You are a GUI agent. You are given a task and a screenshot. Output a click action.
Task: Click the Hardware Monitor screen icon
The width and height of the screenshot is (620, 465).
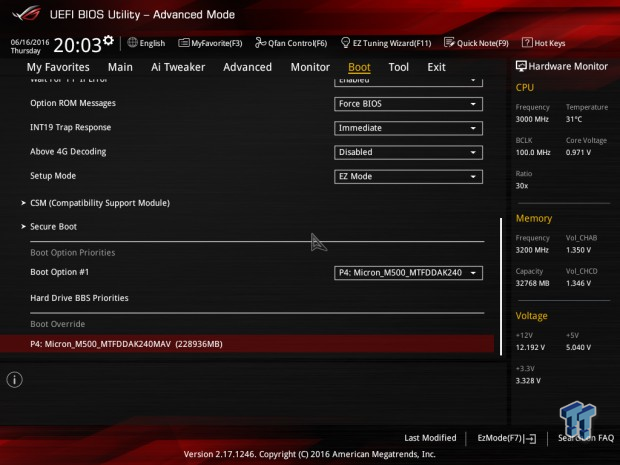(521, 66)
